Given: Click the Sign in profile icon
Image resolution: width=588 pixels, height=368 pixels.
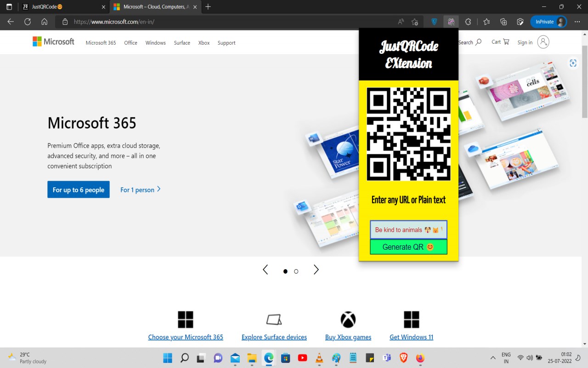Looking at the screenshot, I should [x=543, y=42].
